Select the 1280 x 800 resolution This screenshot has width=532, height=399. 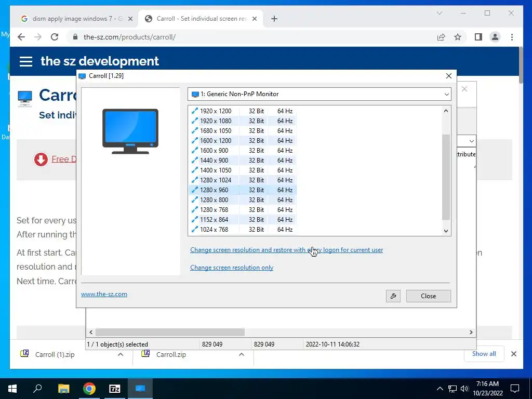(x=242, y=200)
